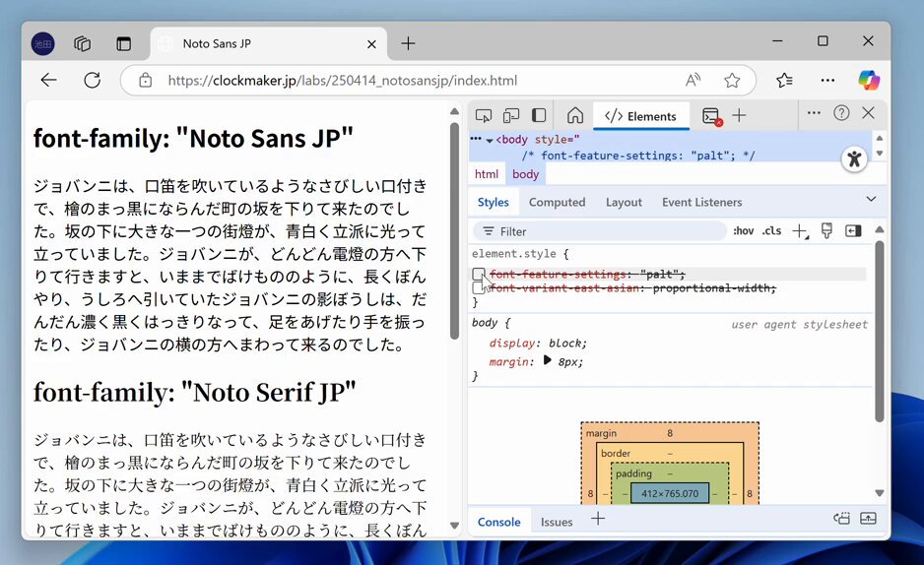Image resolution: width=924 pixels, height=565 pixels.
Task: Go back to the previous page
Action: 49,80
